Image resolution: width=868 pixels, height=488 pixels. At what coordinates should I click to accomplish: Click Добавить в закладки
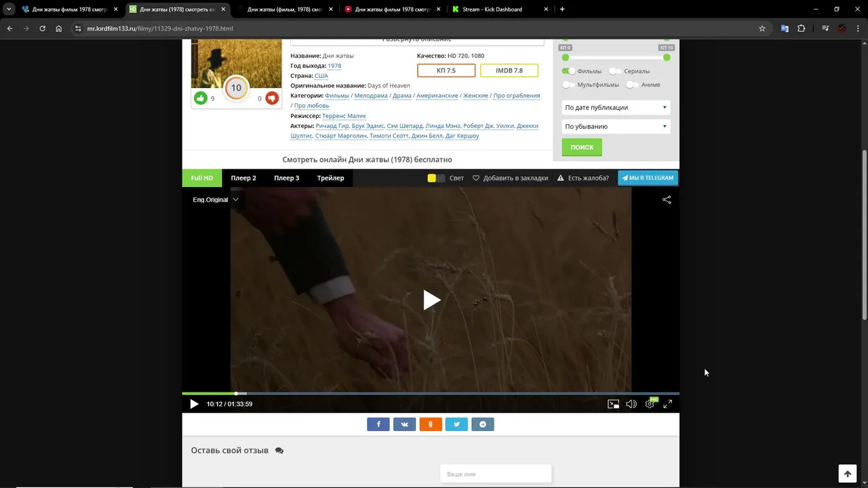[x=510, y=178]
